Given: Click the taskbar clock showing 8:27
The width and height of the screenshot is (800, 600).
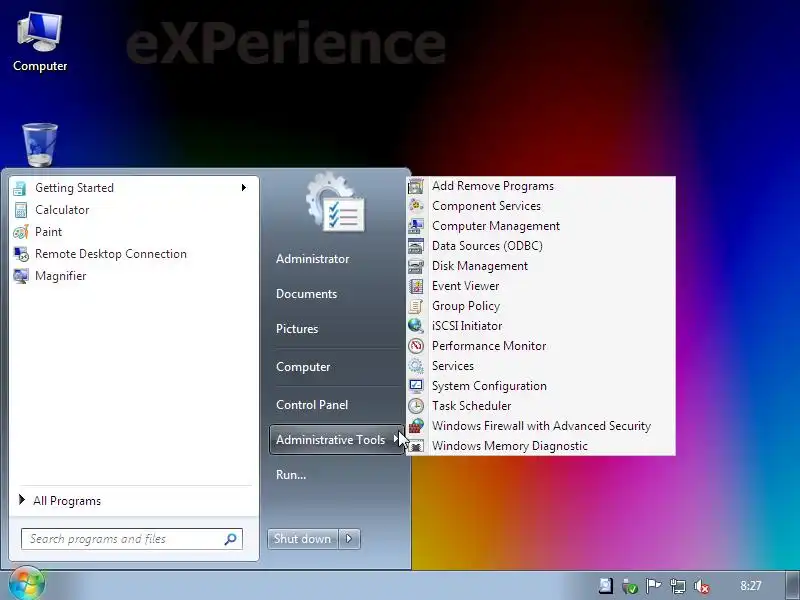Looking at the screenshot, I should [x=751, y=586].
